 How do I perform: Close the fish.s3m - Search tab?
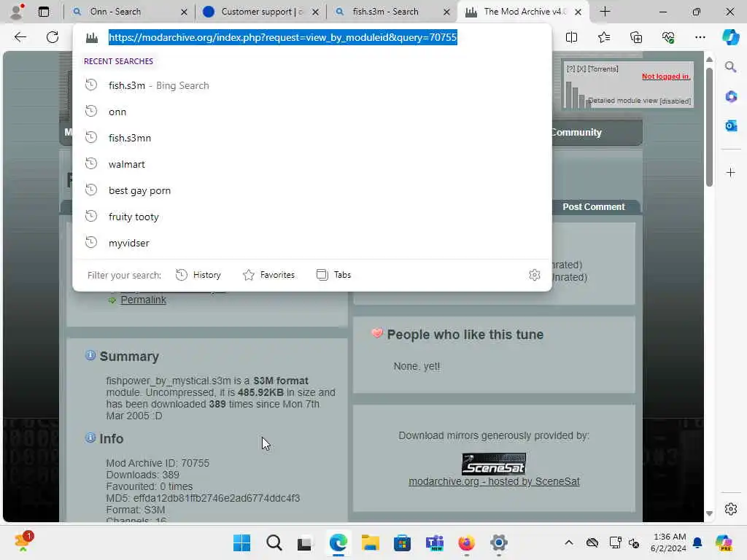446,12
